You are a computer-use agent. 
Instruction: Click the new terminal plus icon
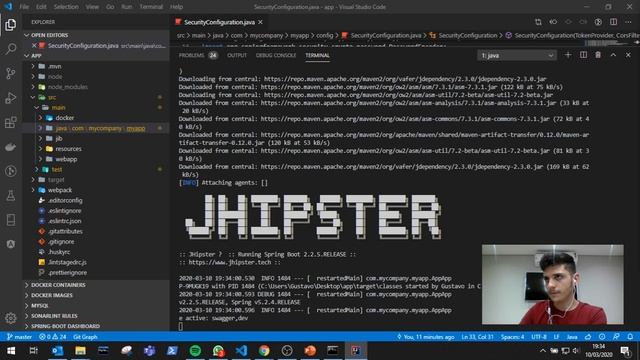[568, 55]
